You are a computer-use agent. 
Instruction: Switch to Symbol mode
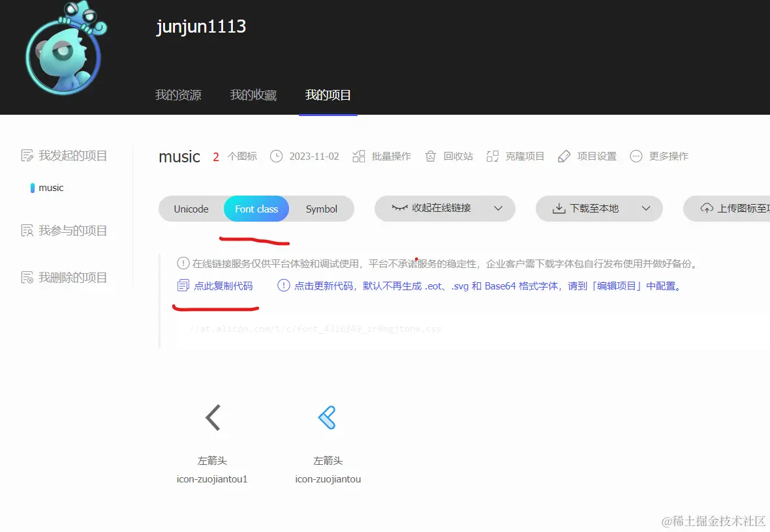(322, 209)
